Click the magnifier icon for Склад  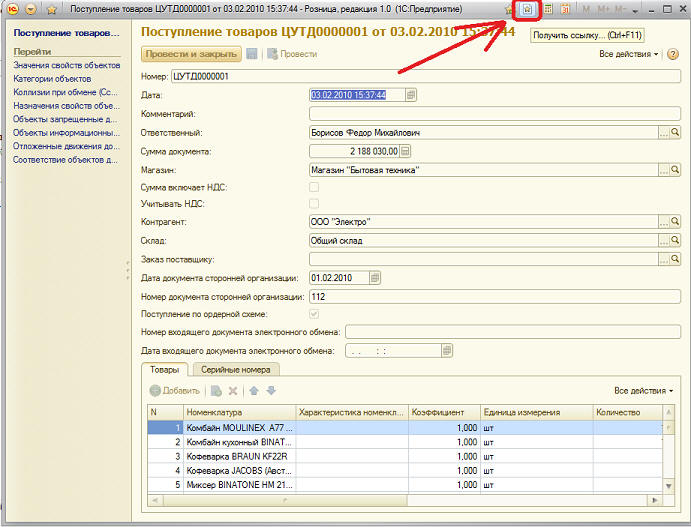pos(675,241)
